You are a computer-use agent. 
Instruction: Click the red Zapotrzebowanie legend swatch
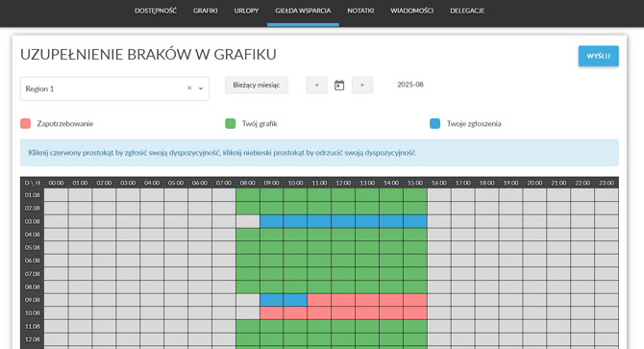25,124
